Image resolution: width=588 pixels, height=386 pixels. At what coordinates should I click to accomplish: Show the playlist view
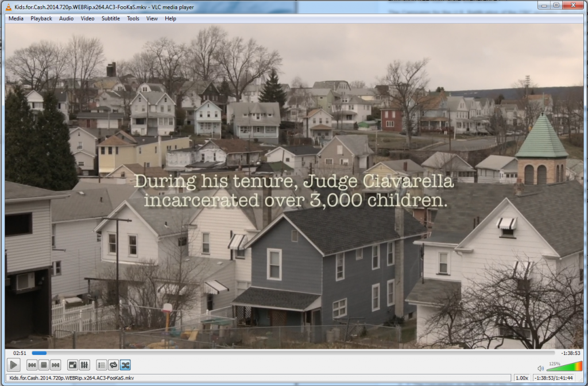[101, 365]
